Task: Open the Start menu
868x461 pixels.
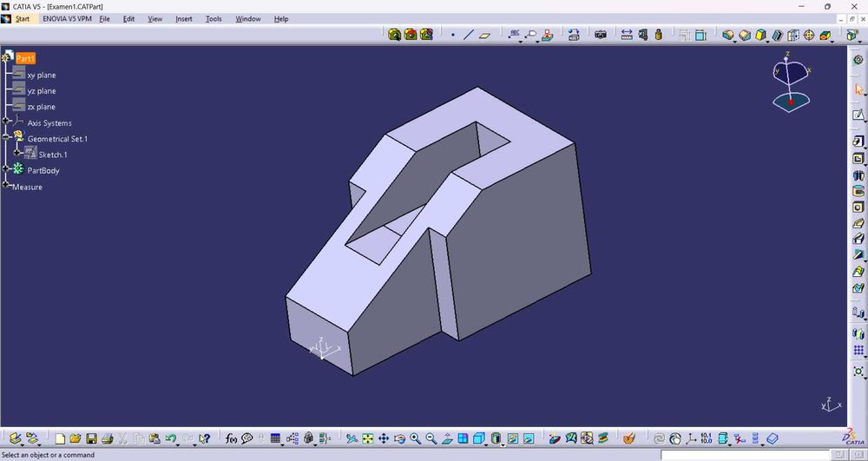Action: (x=23, y=19)
